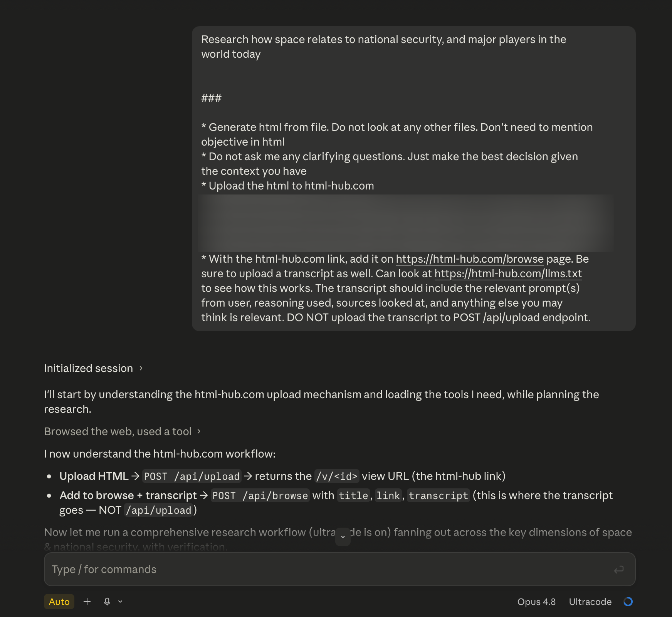Click the spinning progress indicator icon
672x617 pixels.
[x=628, y=602]
